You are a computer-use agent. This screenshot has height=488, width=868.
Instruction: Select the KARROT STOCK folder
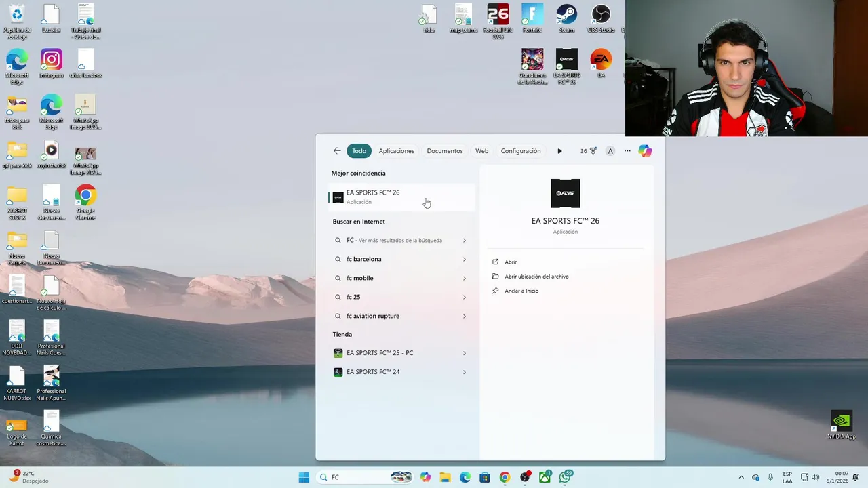[17, 203]
